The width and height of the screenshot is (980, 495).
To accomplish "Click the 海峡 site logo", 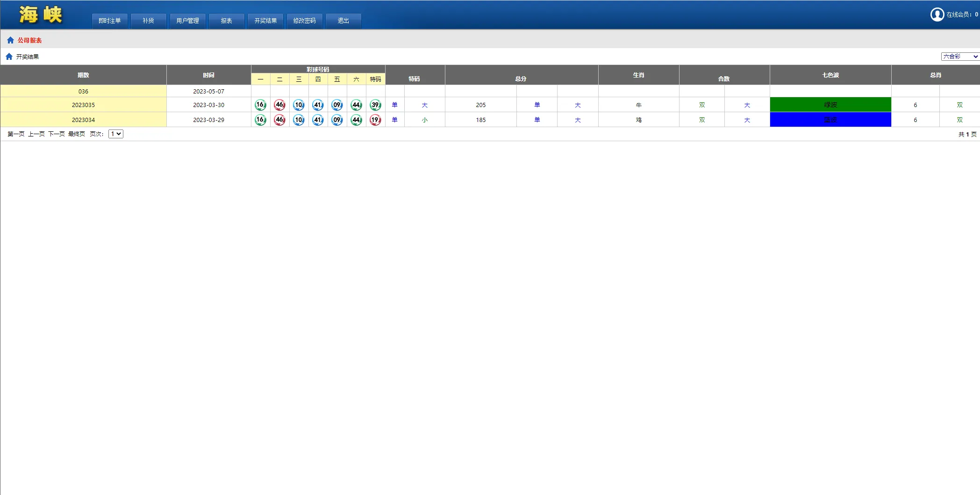I will point(41,15).
